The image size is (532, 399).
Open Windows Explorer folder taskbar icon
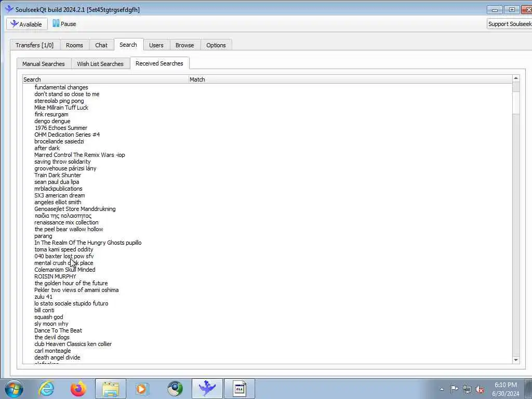click(111, 389)
